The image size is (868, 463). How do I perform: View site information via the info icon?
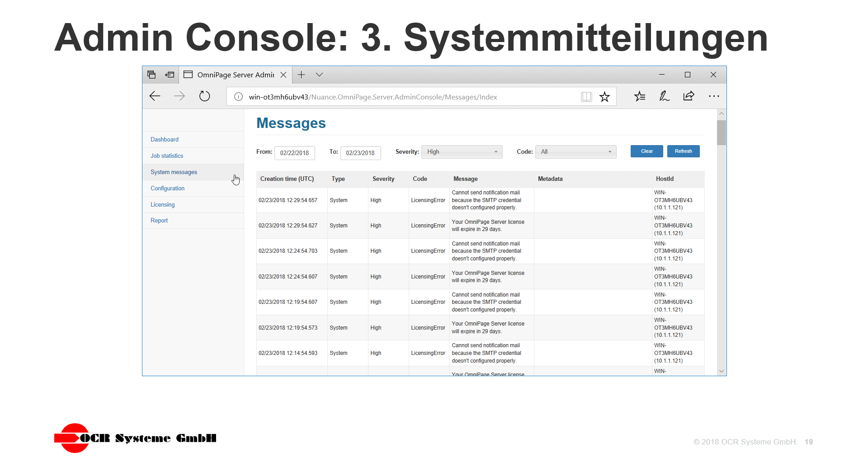coord(238,96)
